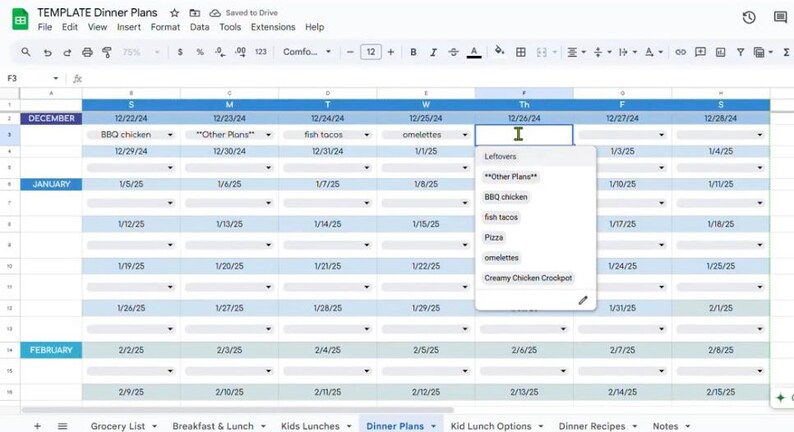Undo the last action
Viewport: 794px width, 432px height.
[47, 52]
